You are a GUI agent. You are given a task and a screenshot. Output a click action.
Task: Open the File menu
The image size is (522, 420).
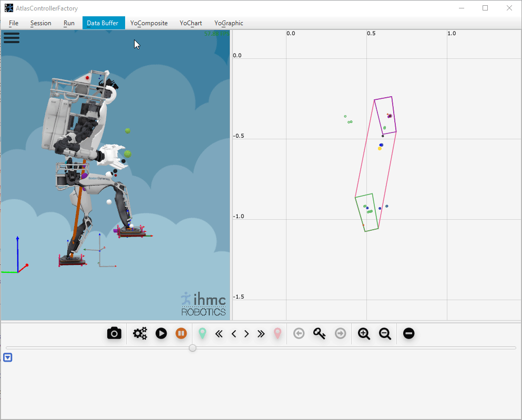coord(14,23)
